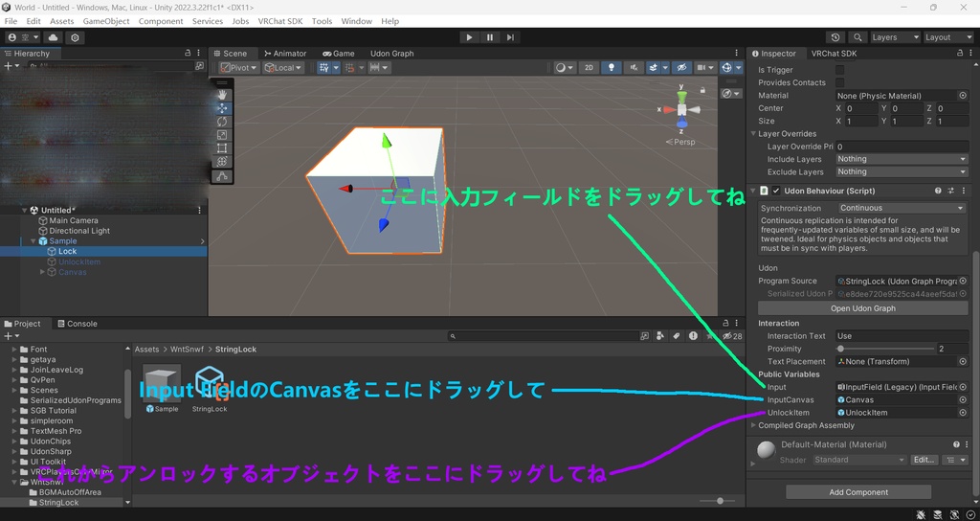The height and width of the screenshot is (521, 980).
Task: Toggle grid snapping button
Action: (x=349, y=68)
